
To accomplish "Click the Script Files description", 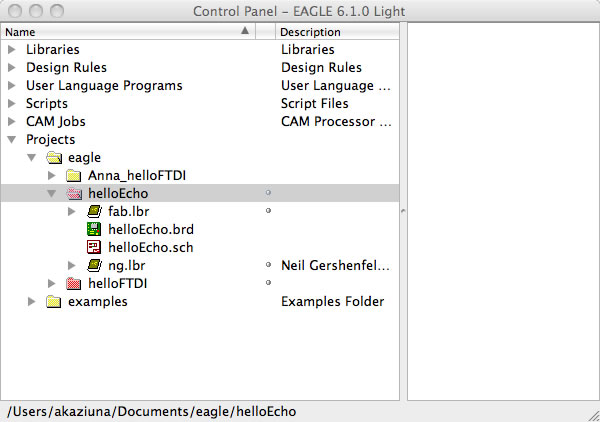I will click(315, 103).
